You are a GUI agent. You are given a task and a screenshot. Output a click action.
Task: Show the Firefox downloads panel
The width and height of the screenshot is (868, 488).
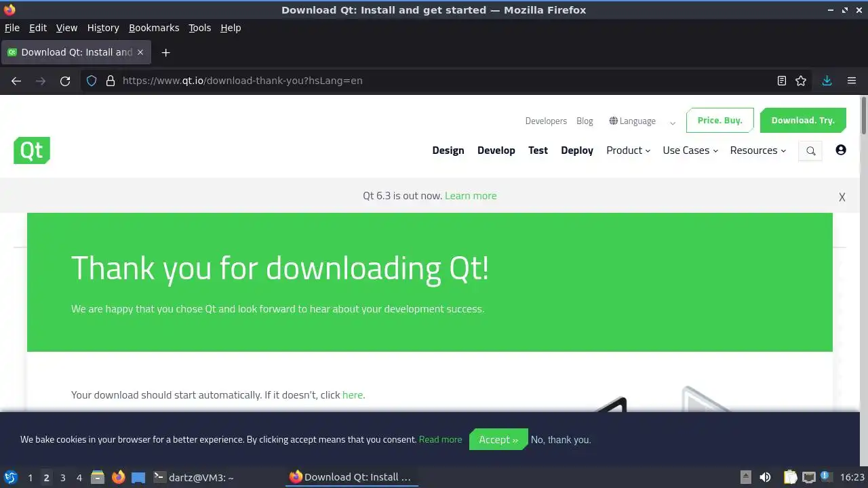click(827, 81)
